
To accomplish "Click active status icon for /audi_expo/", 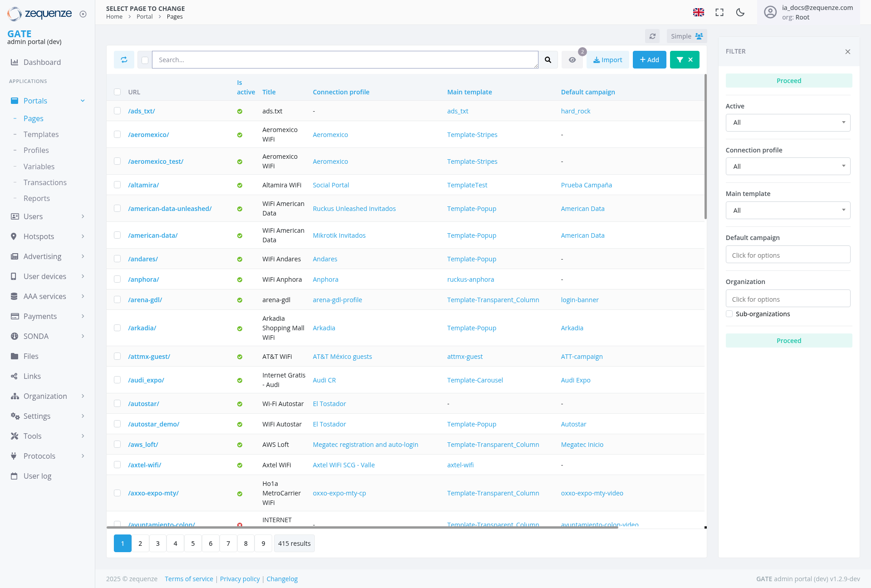I will coord(240,380).
